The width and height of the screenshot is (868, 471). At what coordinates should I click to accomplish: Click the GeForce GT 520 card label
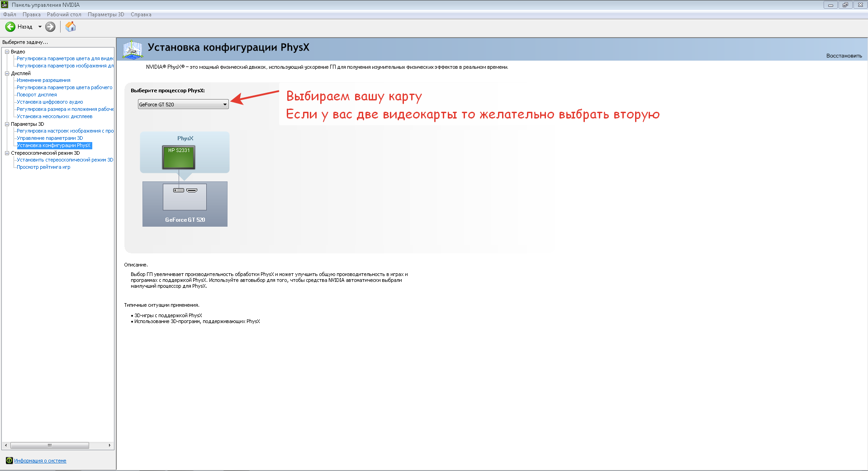coord(185,220)
